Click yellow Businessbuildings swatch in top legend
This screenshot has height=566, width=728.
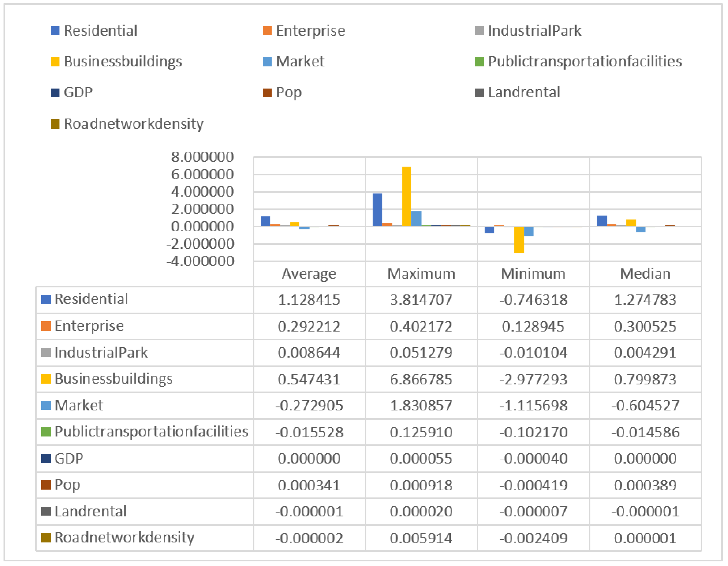point(55,62)
